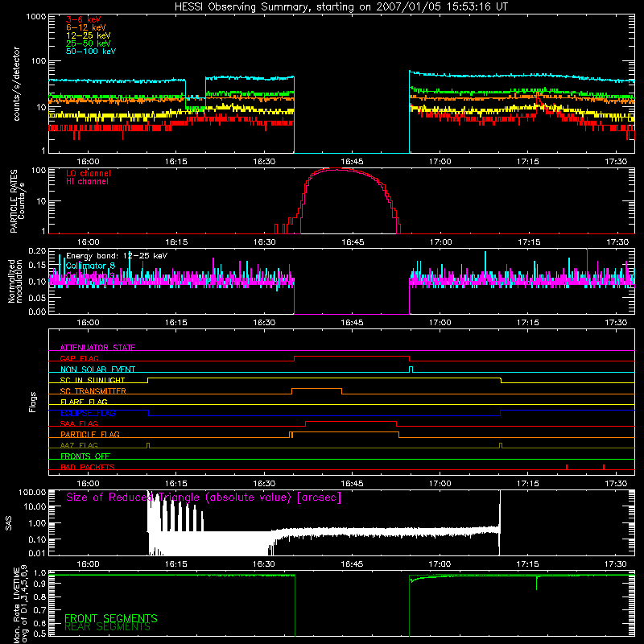Click the "FRONTS_OFF" flag label
Image resolution: width=644 pixels, height=644 pixels.
[x=85, y=456]
